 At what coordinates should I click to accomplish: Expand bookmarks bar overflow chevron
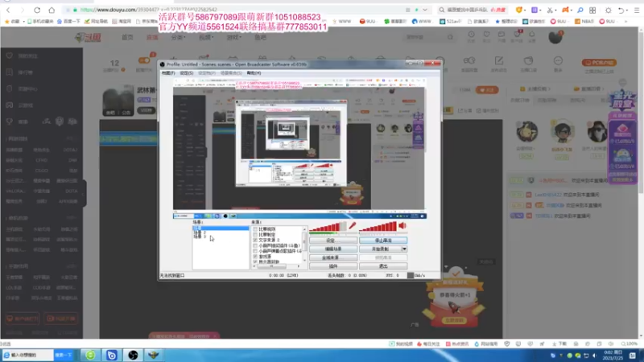(x=626, y=22)
